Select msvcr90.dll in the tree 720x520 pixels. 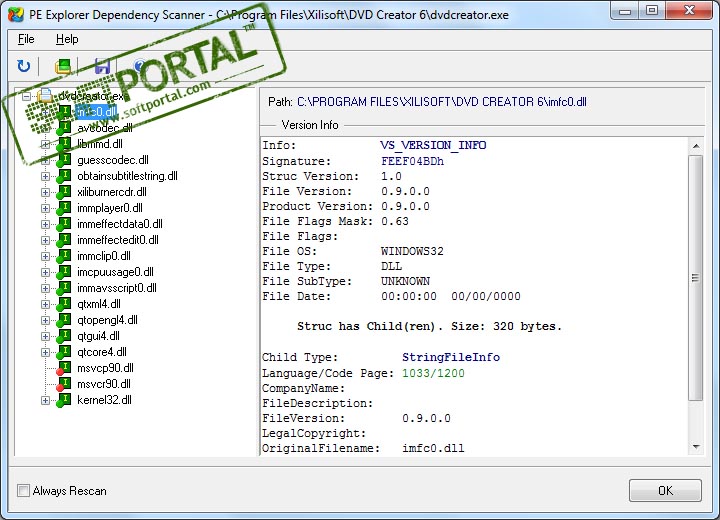[104, 384]
